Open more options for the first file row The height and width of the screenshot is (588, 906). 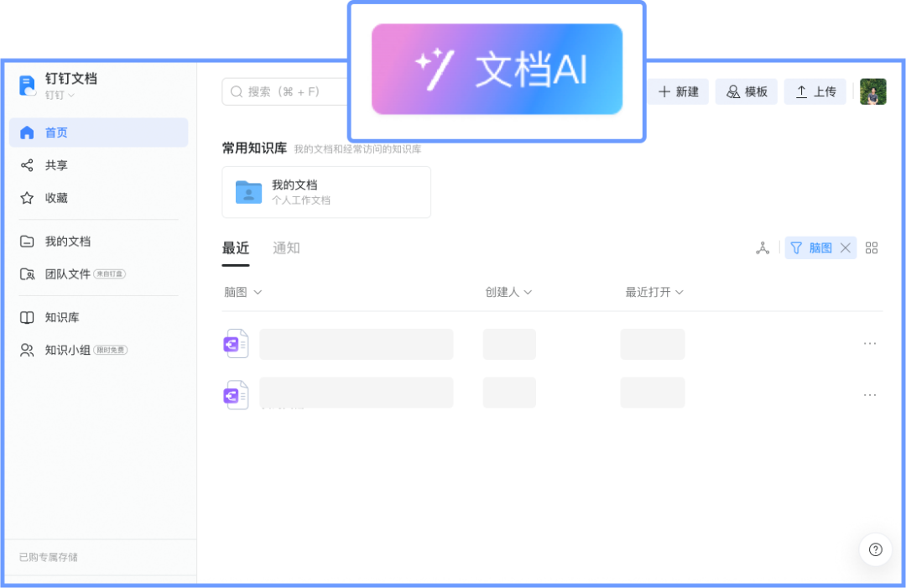870,344
